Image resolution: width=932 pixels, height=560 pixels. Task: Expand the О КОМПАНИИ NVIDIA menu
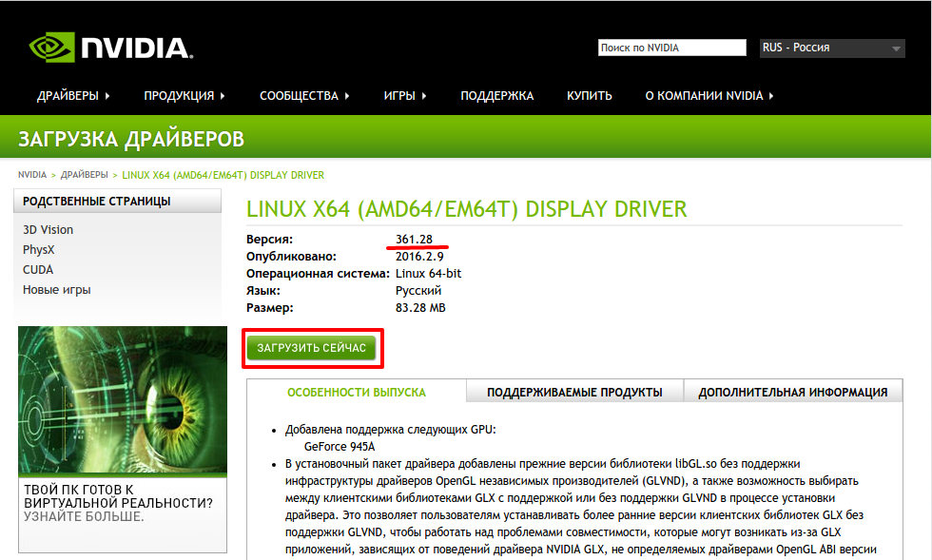pyautogui.click(x=709, y=96)
